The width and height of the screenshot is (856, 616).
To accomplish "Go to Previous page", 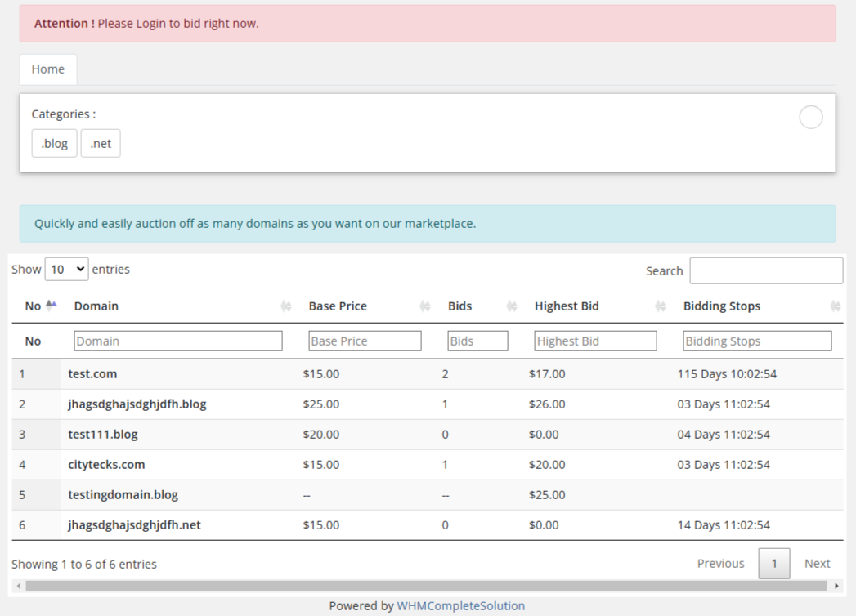I will (x=720, y=564).
